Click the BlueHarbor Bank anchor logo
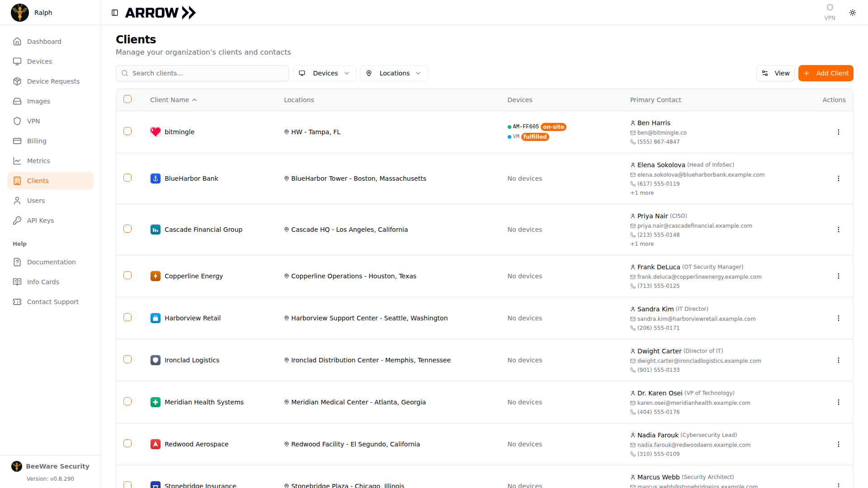868x488 pixels. [156, 178]
